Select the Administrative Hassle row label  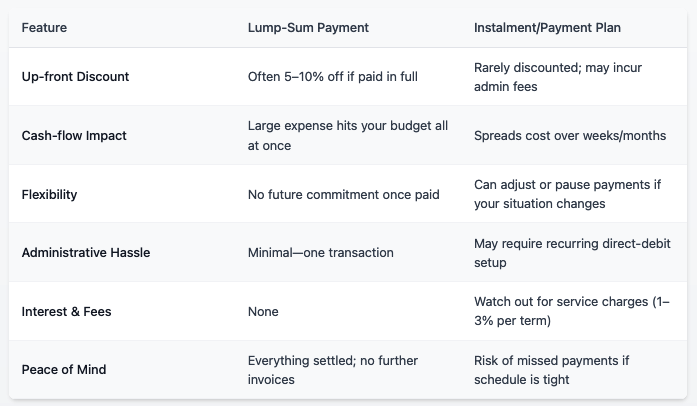[86, 252]
